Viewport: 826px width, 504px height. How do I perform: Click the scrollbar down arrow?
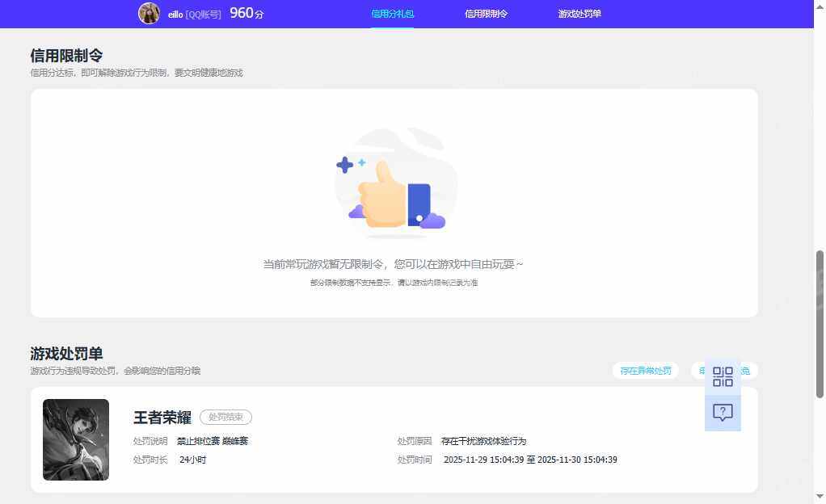click(x=820, y=496)
